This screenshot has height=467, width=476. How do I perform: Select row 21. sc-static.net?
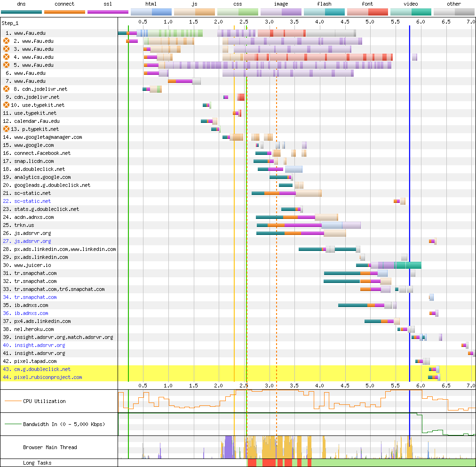pyautogui.click(x=27, y=193)
